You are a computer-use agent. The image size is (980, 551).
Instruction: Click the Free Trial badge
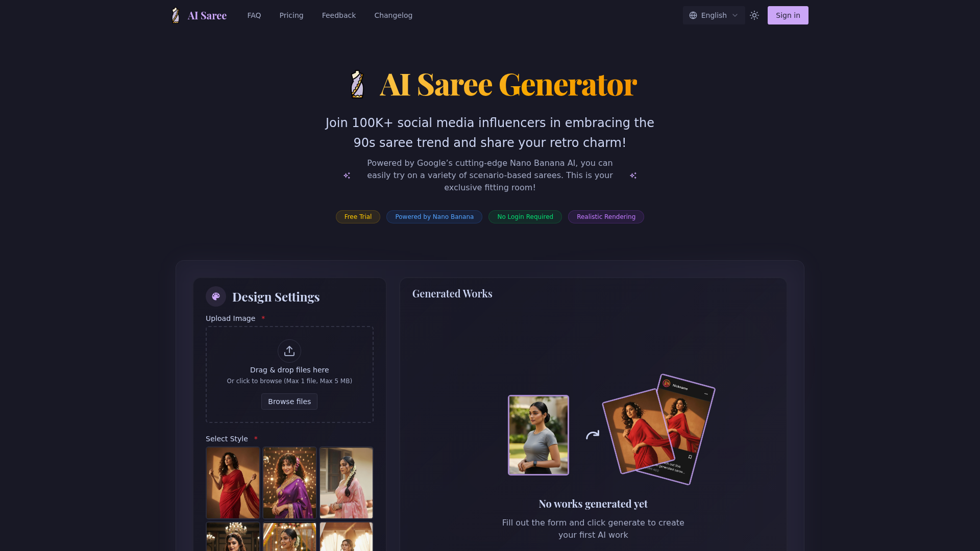(358, 217)
